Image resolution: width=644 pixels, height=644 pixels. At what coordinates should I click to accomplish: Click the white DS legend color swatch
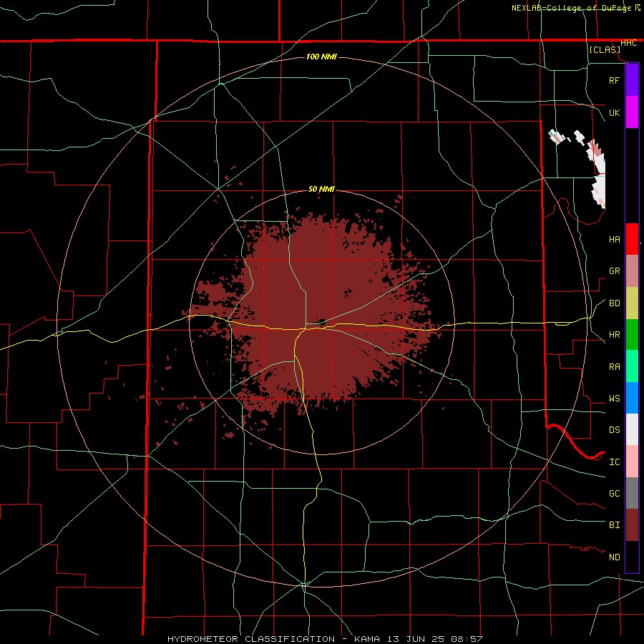tap(632, 429)
